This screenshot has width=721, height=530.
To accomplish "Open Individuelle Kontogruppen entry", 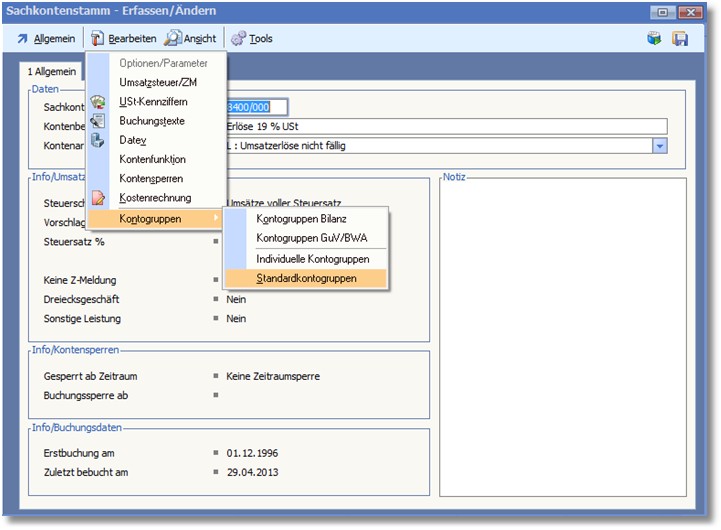I will click(312, 259).
